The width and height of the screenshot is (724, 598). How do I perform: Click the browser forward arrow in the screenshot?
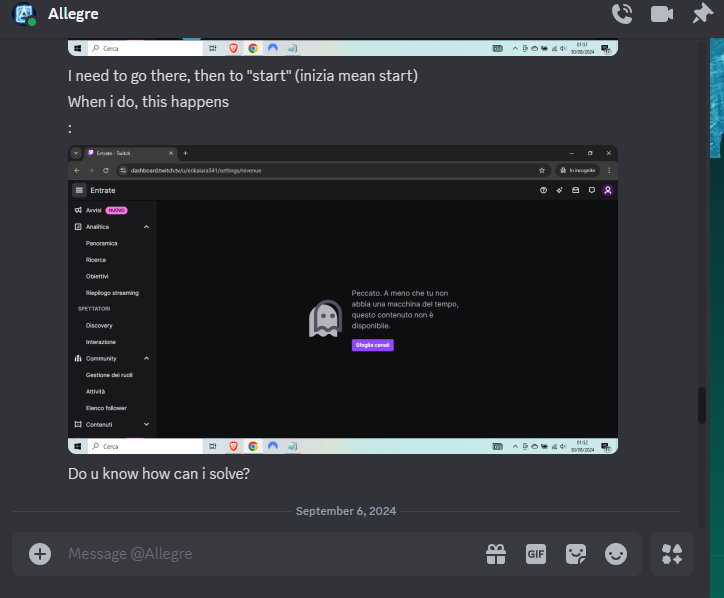pos(91,170)
